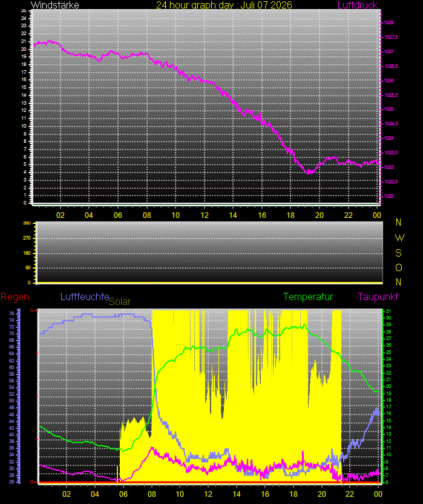Click the Solar legend label
The image size is (423, 504).
pyautogui.click(x=120, y=301)
